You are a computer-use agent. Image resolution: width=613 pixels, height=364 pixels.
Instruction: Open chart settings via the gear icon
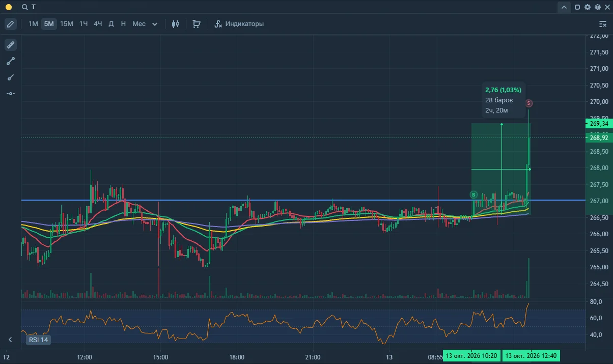click(587, 7)
